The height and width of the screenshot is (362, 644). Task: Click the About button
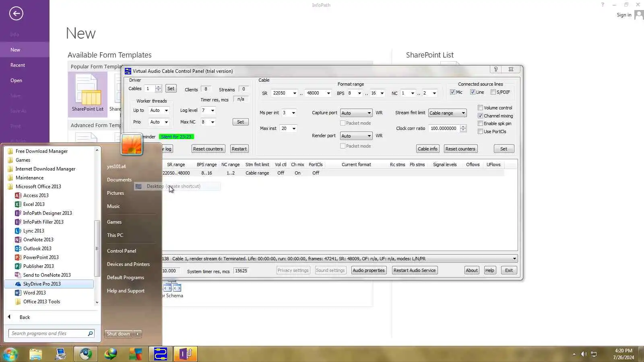coord(472,270)
